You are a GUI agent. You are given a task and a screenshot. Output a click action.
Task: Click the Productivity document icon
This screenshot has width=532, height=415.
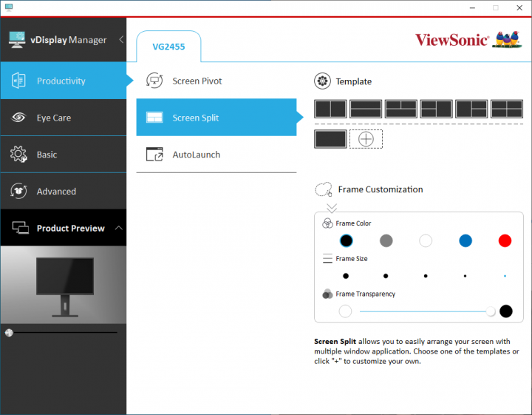[18, 81]
